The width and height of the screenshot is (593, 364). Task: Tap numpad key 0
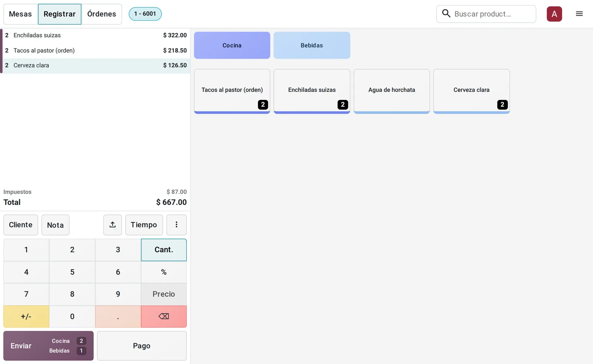pos(72,317)
